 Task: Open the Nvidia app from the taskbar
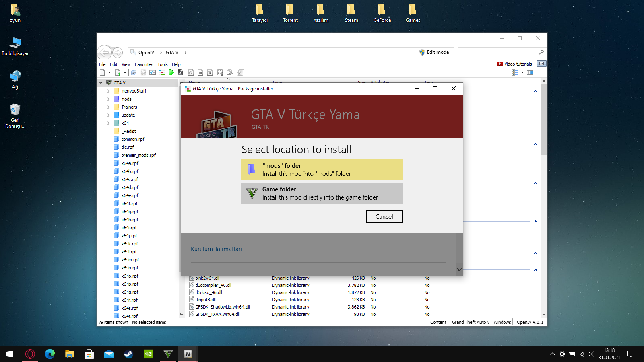click(149, 354)
